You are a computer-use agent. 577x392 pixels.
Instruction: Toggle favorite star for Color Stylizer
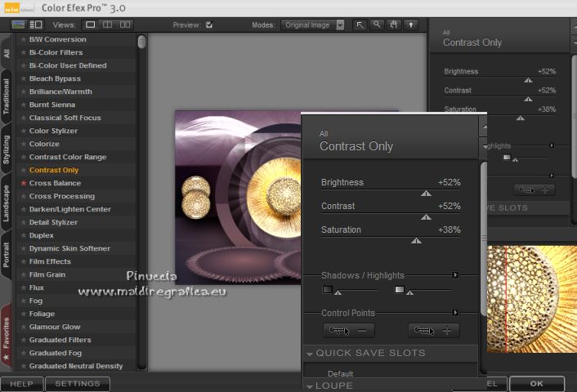23,131
